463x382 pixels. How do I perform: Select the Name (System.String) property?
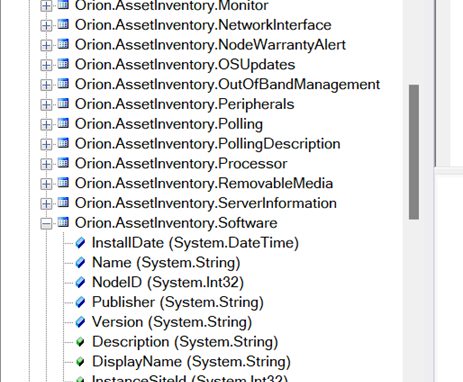pyautogui.click(x=166, y=263)
